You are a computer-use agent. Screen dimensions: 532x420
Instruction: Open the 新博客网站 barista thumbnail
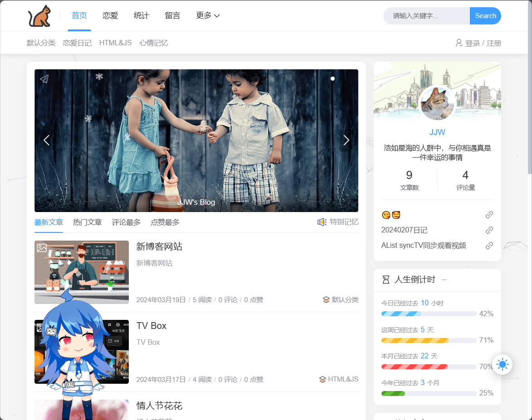pos(82,272)
